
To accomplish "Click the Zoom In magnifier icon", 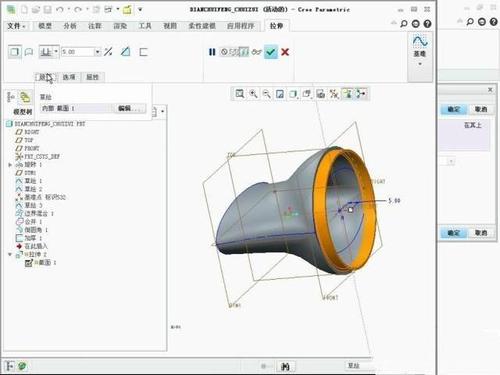I will click(253, 94).
